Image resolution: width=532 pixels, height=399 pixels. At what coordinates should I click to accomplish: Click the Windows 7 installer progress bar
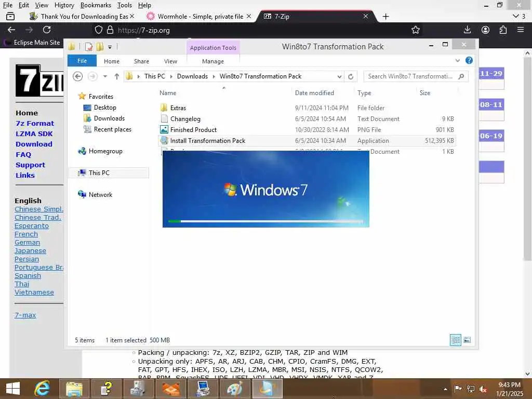coord(265,221)
